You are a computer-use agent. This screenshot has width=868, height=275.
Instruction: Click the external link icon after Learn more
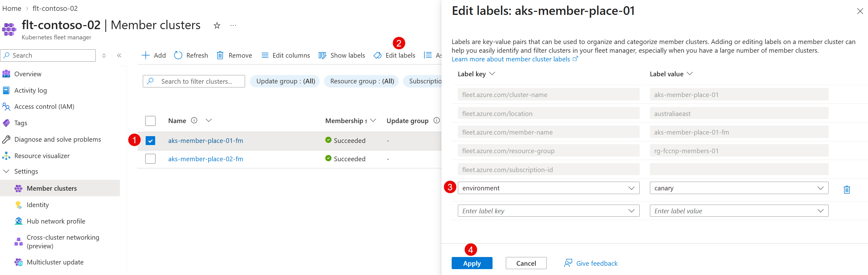tap(576, 59)
